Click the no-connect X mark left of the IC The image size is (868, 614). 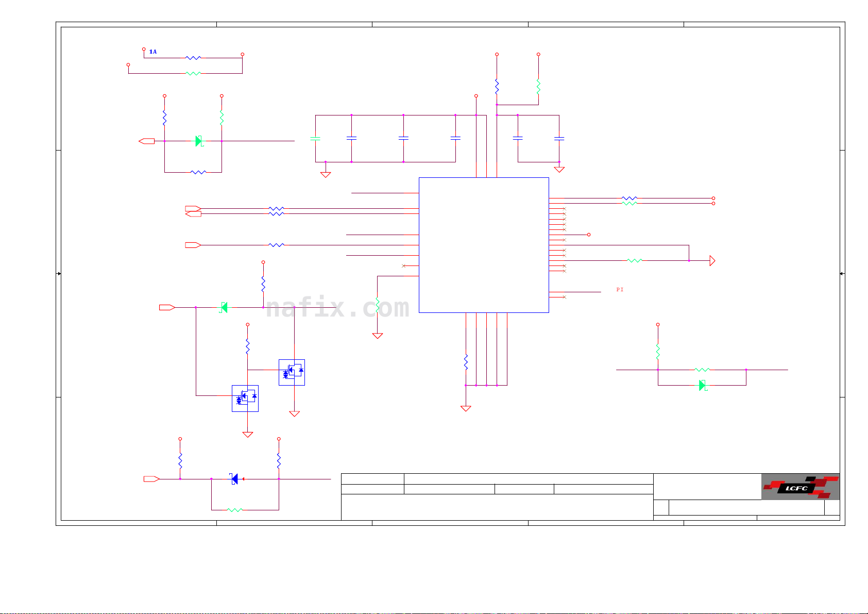(403, 266)
